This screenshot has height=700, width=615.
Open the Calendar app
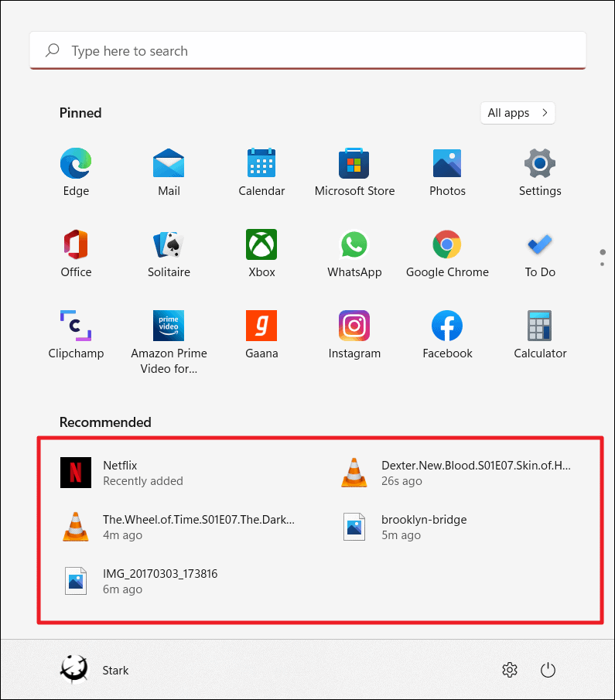(261, 172)
